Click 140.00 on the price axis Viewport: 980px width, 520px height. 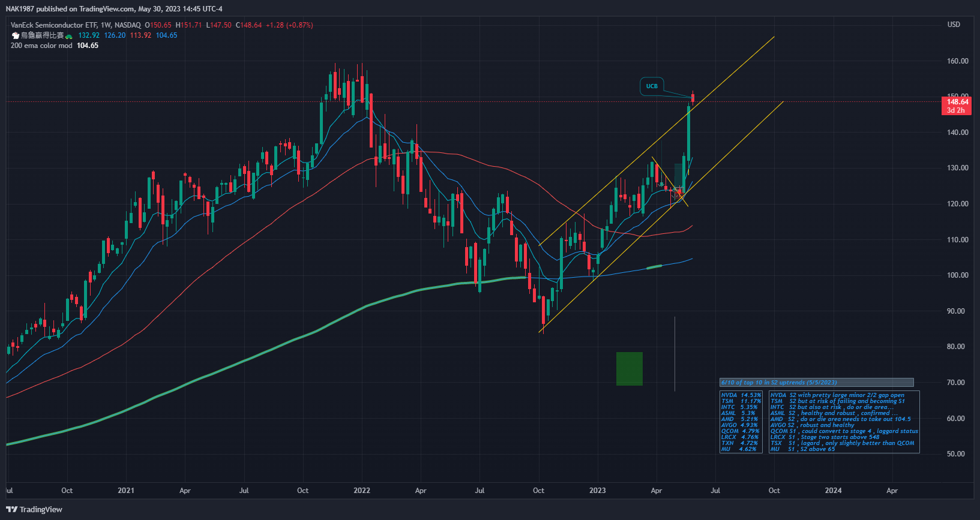click(x=957, y=133)
